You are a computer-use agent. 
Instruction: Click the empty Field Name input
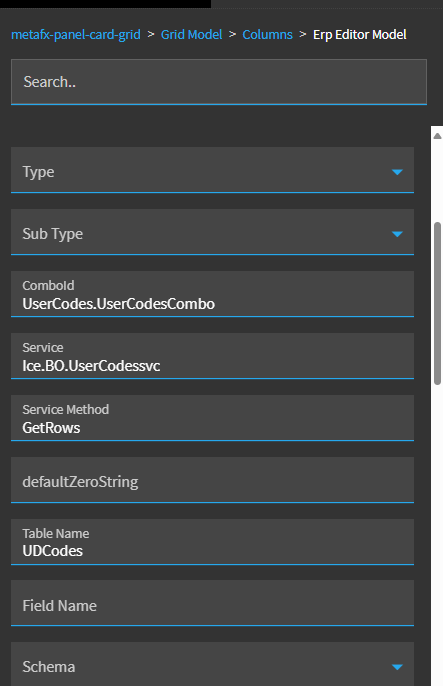coord(213,603)
